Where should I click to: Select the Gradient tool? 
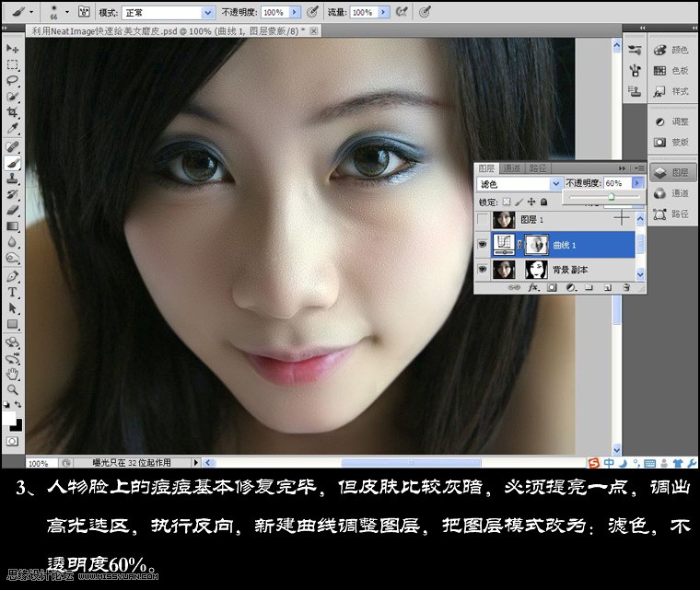12,226
